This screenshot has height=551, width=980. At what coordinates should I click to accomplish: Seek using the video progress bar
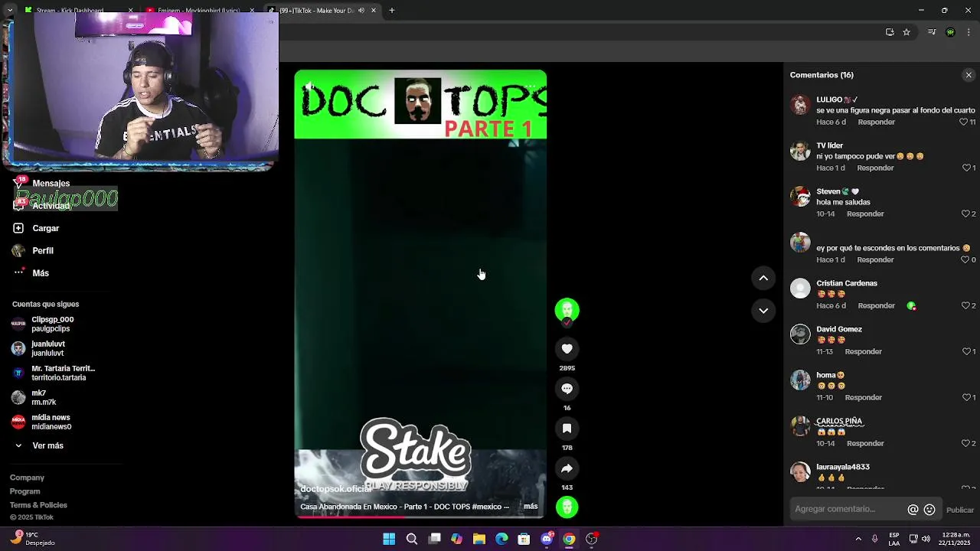[x=420, y=517]
